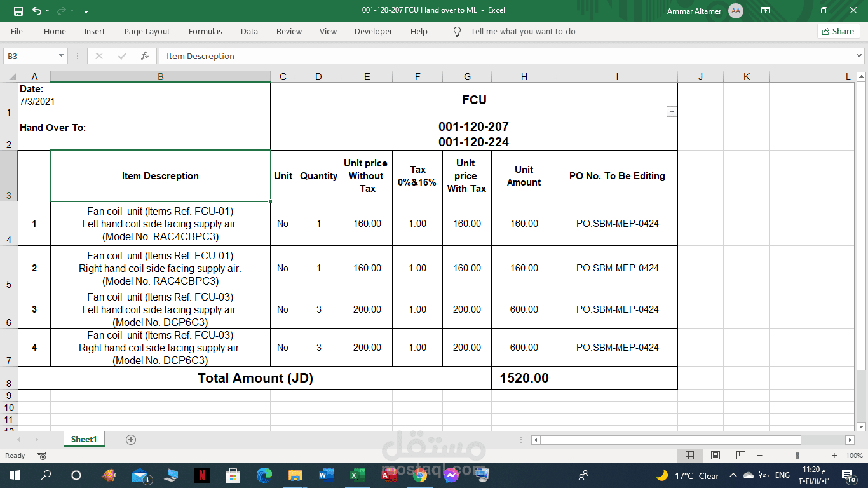This screenshot has width=868, height=488.
Task: Click the Undo arrow icon
Action: 37,11
